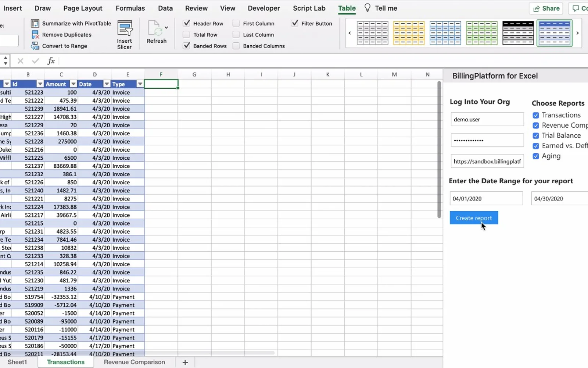Open the Type column filter dropdown
This screenshot has width=588, height=368.
[140, 84]
